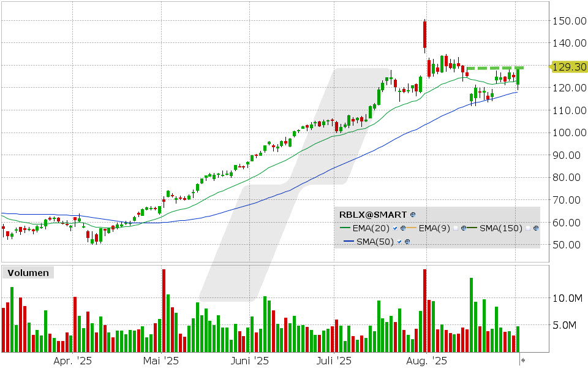Click the tall red candle near 150 in August
This screenshot has height=368, width=588.
tap(424, 36)
